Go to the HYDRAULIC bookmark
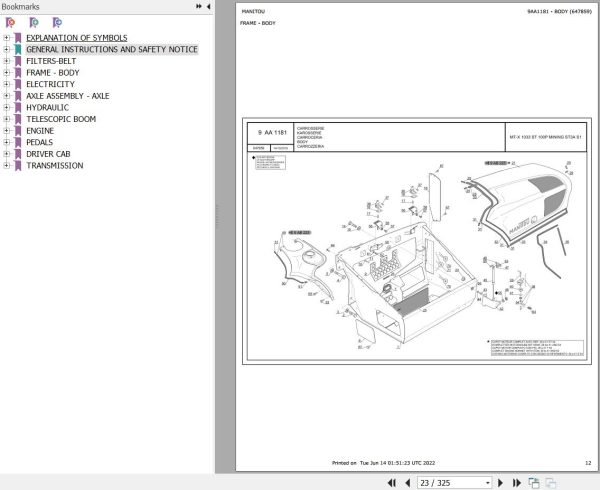Image resolution: width=600 pixels, height=490 pixels. point(47,107)
